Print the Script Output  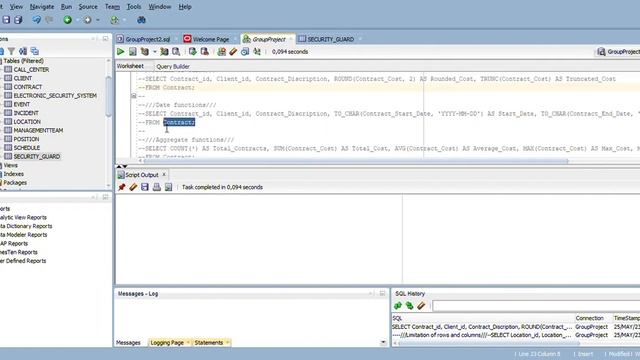[156, 187]
